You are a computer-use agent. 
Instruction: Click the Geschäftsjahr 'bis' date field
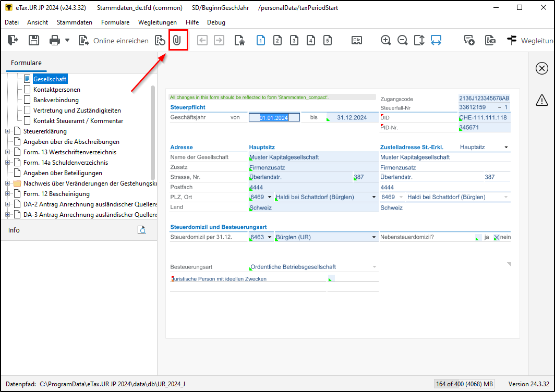pyautogui.click(x=352, y=117)
